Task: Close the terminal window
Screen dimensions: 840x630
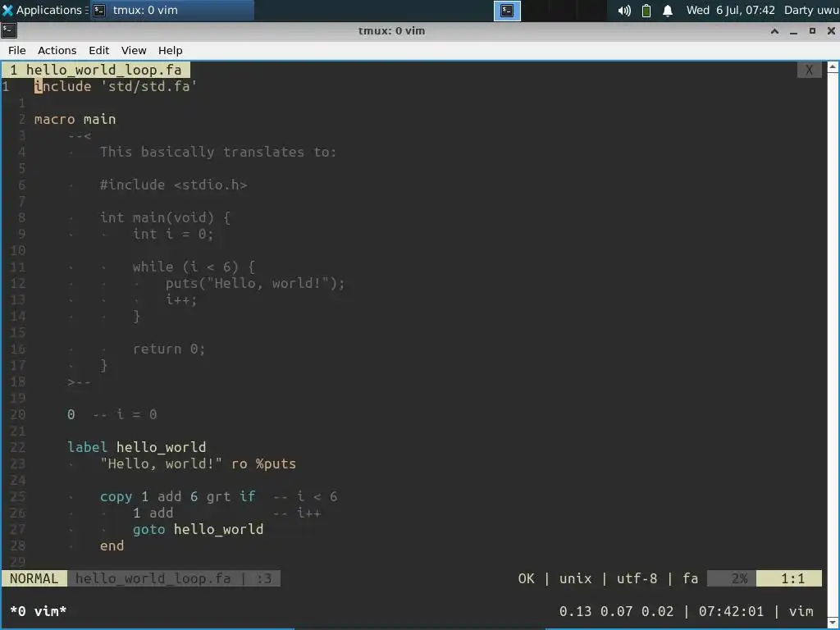Action: click(831, 31)
